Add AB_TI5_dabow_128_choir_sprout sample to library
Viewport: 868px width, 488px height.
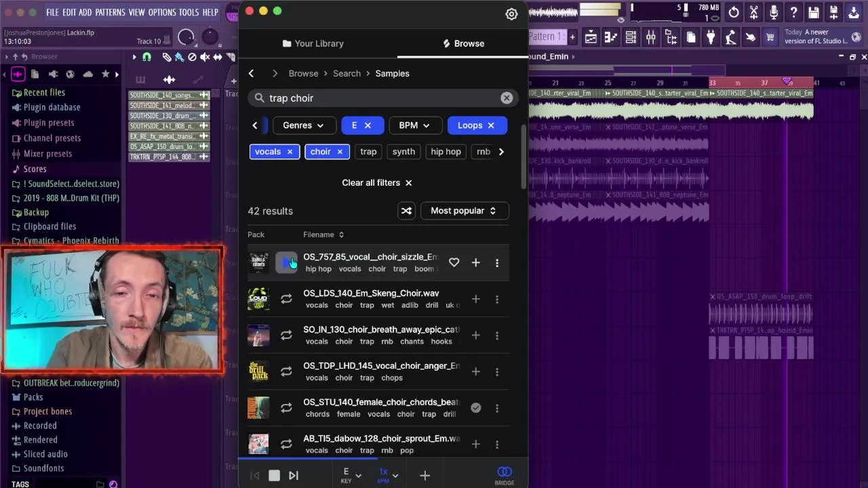[475, 444]
